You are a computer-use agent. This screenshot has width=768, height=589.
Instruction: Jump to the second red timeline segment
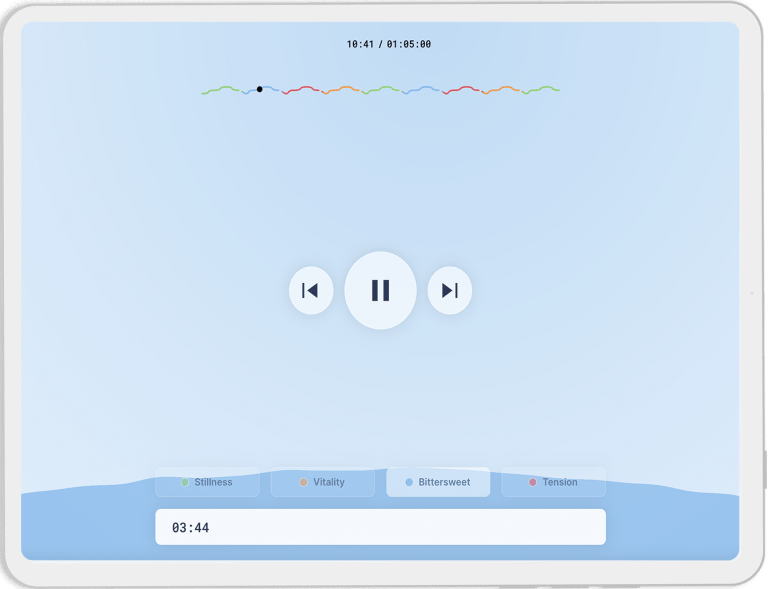tap(460, 89)
